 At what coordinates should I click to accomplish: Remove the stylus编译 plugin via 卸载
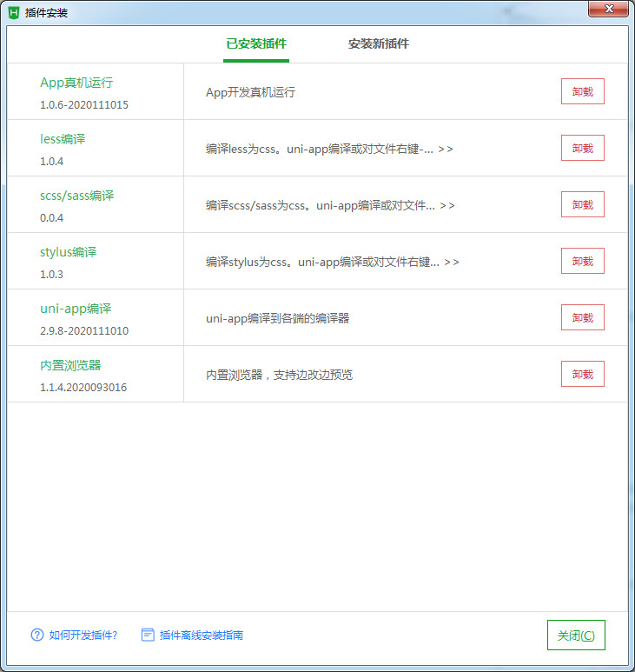[x=582, y=261]
